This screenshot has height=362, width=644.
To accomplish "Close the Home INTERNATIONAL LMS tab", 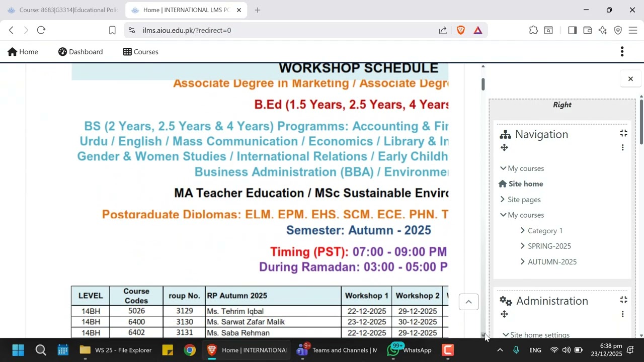I will pyautogui.click(x=239, y=10).
